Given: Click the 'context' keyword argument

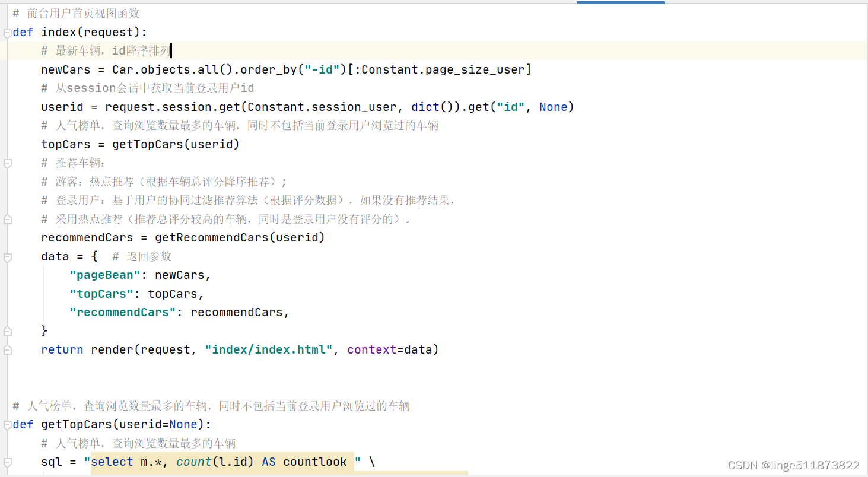Looking at the screenshot, I should point(372,349).
